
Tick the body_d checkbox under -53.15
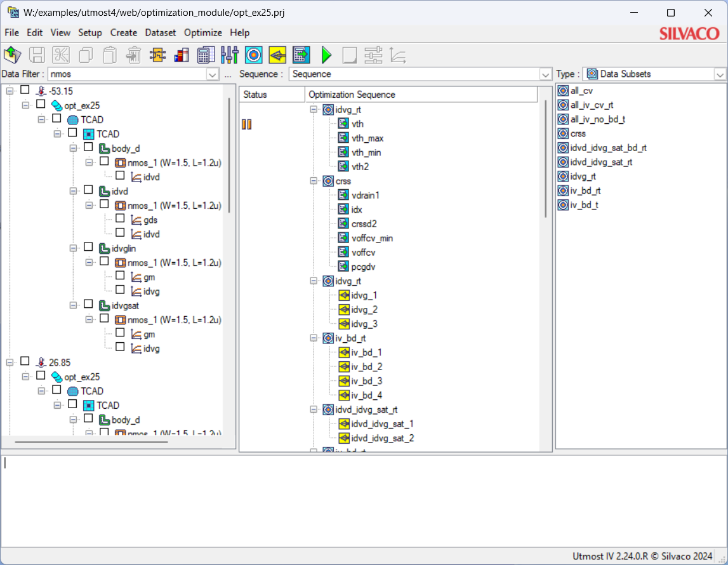[x=88, y=147]
